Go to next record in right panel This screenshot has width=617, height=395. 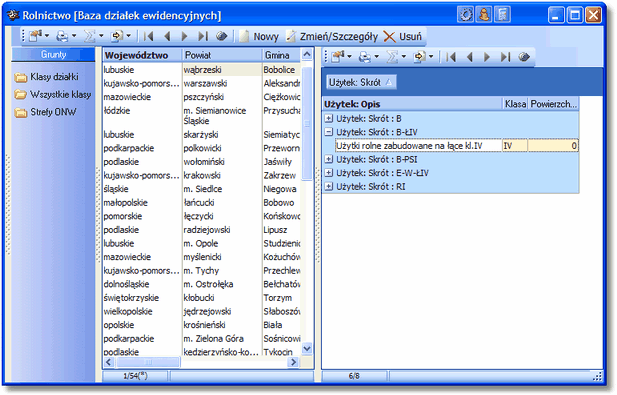pos(487,57)
